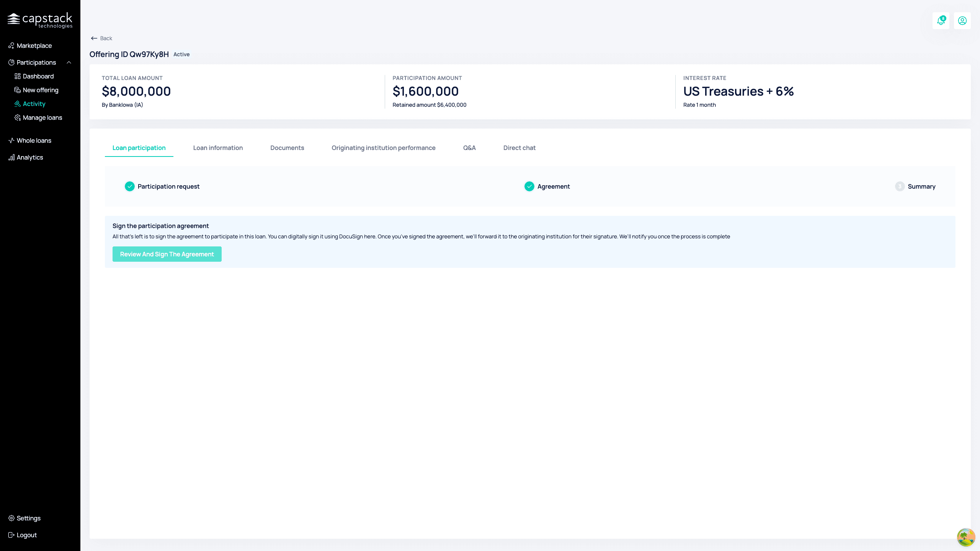Click the island avatar widget icon

click(x=966, y=537)
